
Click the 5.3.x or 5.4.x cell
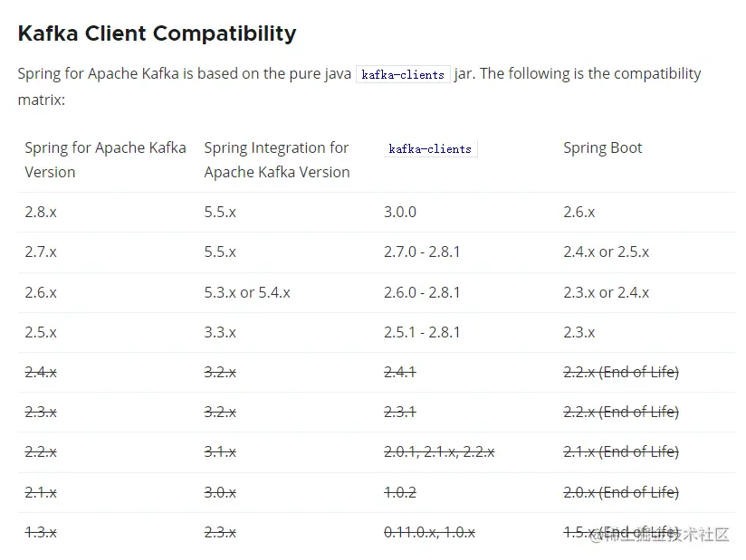[x=247, y=292]
